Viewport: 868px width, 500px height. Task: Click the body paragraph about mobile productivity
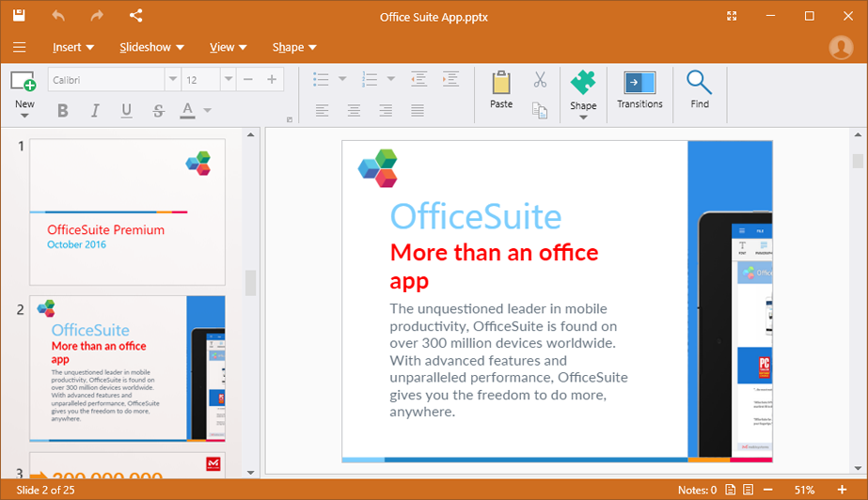(509, 360)
